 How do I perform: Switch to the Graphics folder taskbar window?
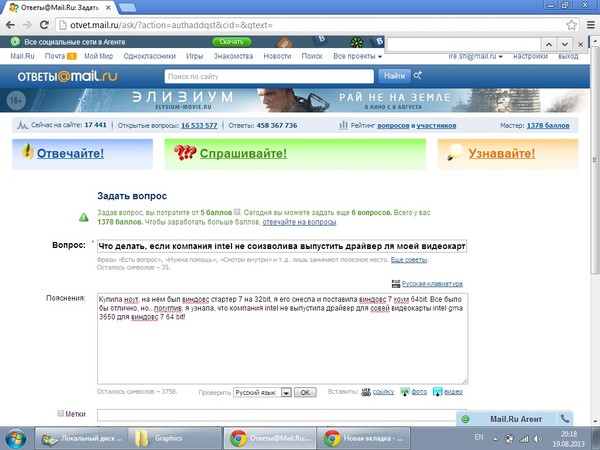point(174,438)
